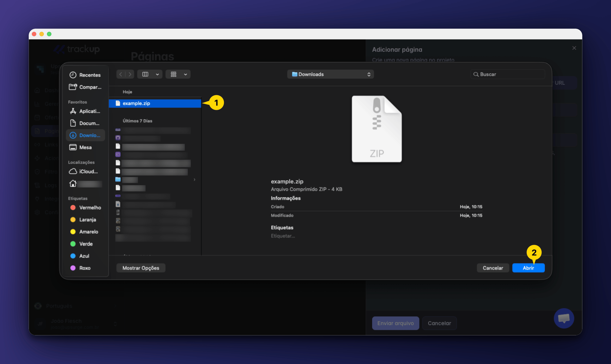
Task: Click Cancelar in the Adicionar página panel
Action: click(x=439, y=323)
